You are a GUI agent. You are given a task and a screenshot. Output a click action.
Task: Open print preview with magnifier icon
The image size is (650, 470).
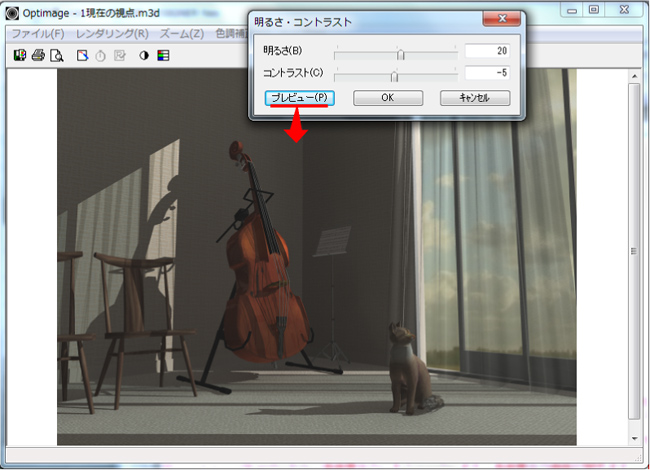[56, 55]
